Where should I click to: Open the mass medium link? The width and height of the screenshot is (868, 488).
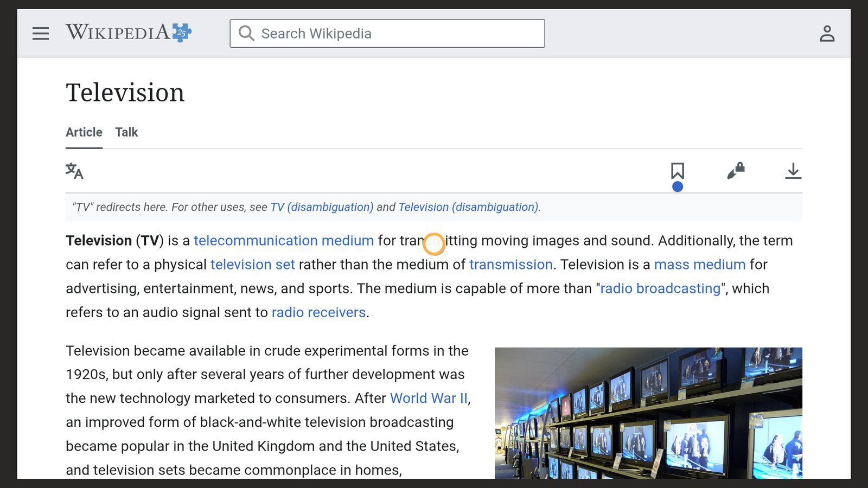[x=700, y=265]
